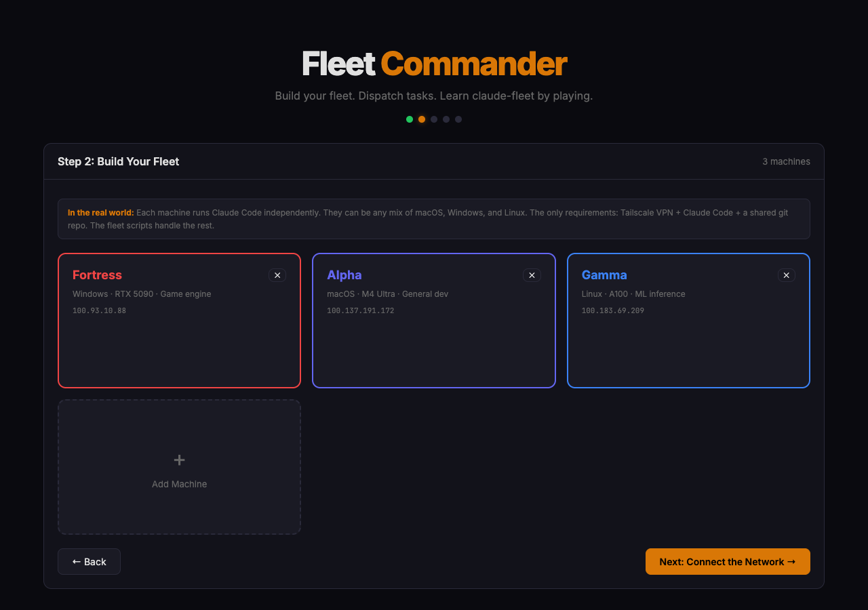Click the Fleet Commander title
This screenshot has height=610, width=868.
click(x=434, y=63)
